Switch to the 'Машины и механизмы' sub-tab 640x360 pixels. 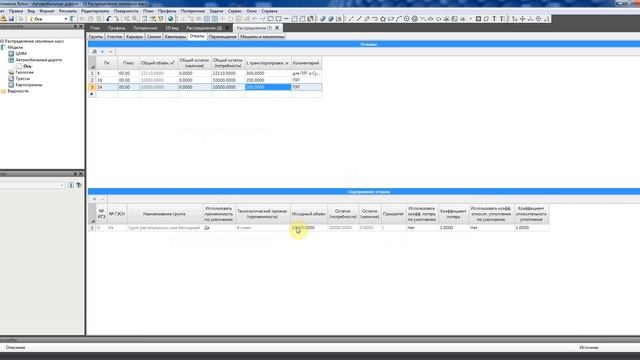[262, 37]
